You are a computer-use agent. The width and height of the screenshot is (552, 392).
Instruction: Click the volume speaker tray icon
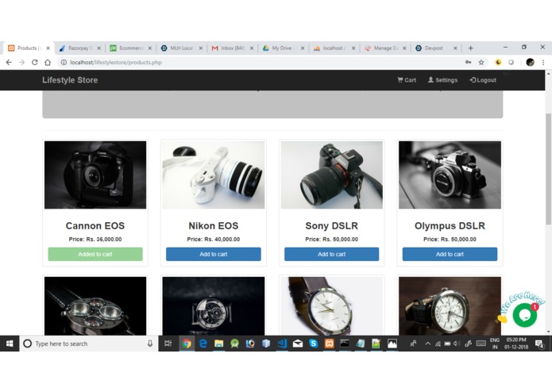pyautogui.click(x=457, y=344)
